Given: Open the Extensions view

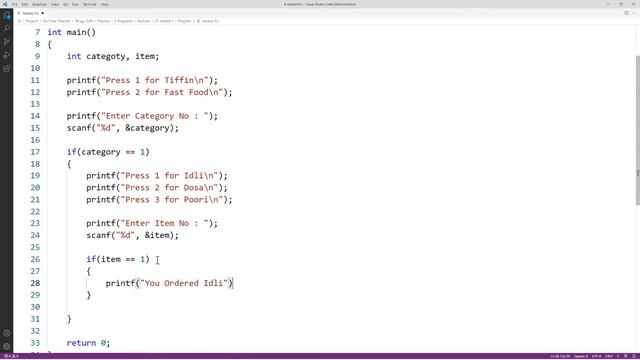Looking at the screenshot, I should pos(7,69).
